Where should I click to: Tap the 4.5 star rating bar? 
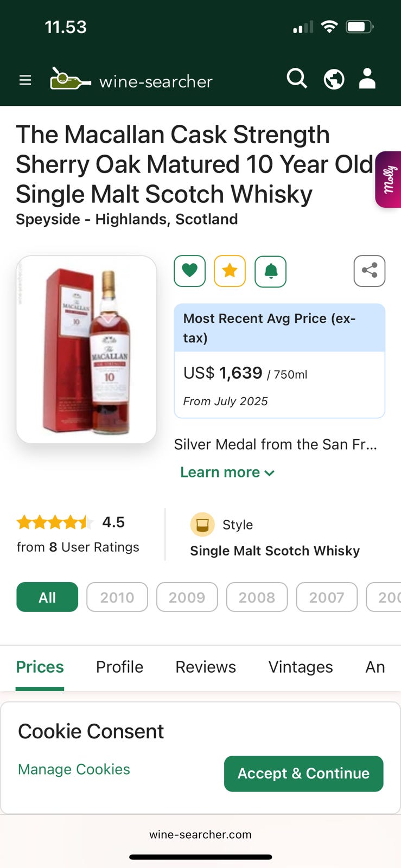click(x=54, y=522)
